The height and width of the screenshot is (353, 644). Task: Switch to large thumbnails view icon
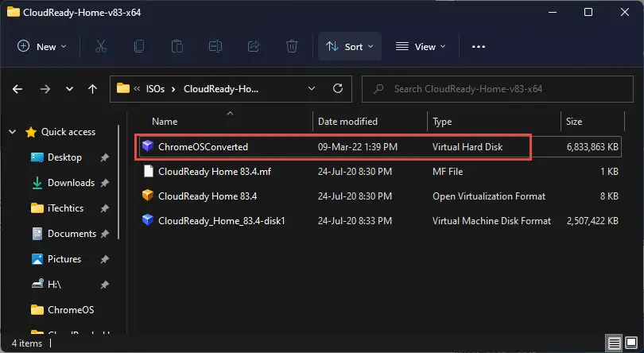(x=631, y=343)
